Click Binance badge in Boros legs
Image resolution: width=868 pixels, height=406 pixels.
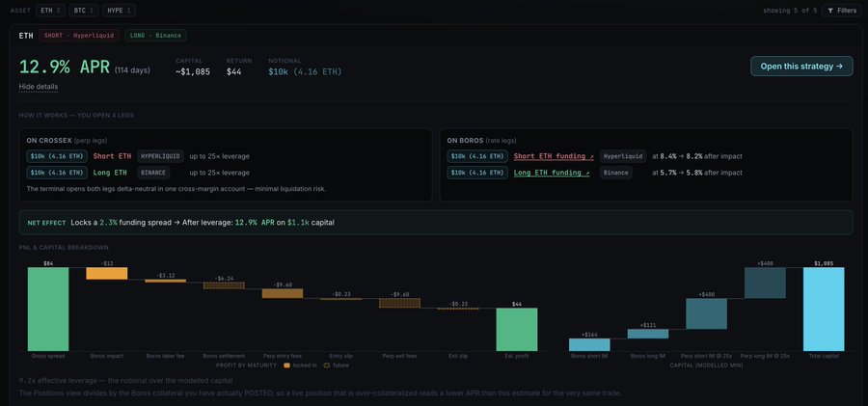[x=616, y=173]
